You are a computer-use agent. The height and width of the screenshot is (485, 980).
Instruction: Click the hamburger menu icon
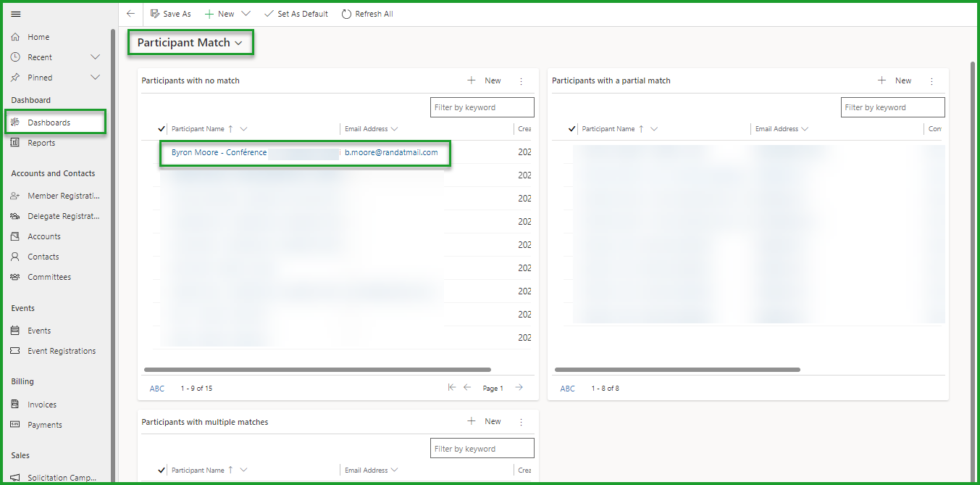[16, 14]
